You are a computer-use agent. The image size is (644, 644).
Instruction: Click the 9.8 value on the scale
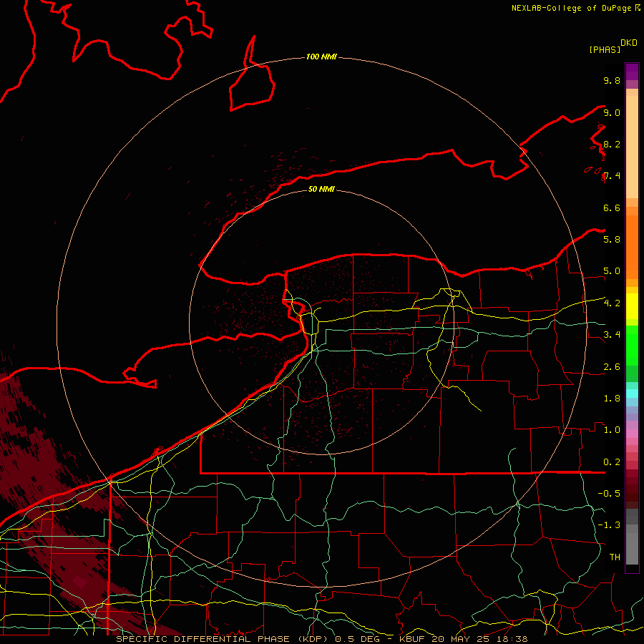612,80
